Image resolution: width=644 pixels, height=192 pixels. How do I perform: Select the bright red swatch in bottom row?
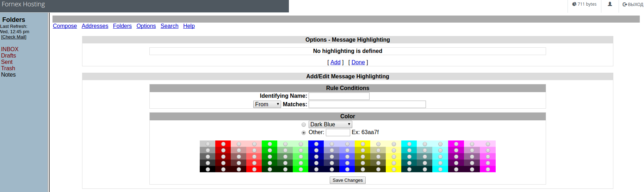[x=254, y=169]
